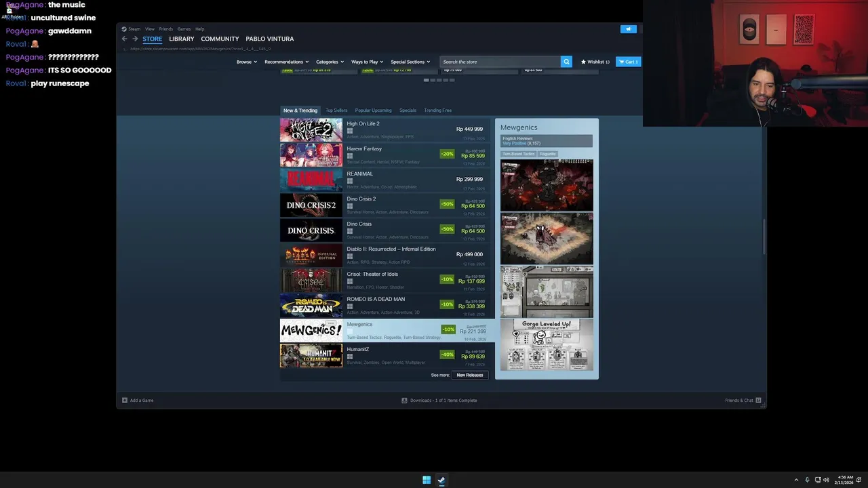This screenshot has width=868, height=488.
Task: Go to the LIBRARY section
Action: pos(181,39)
